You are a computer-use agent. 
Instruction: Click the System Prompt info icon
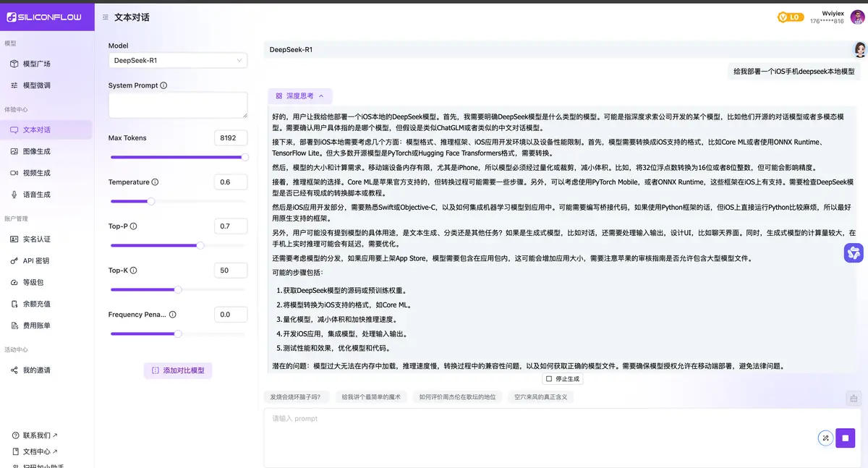(x=163, y=85)
